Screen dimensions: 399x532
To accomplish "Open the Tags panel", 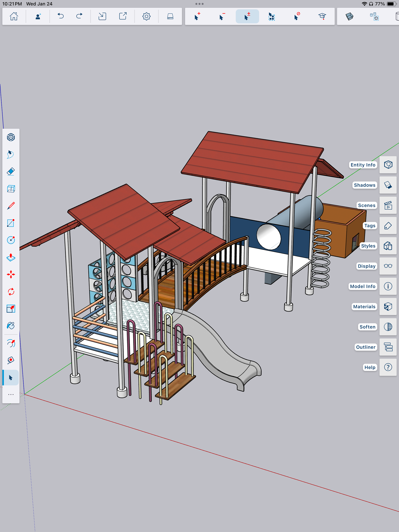I will pos(388,226).
